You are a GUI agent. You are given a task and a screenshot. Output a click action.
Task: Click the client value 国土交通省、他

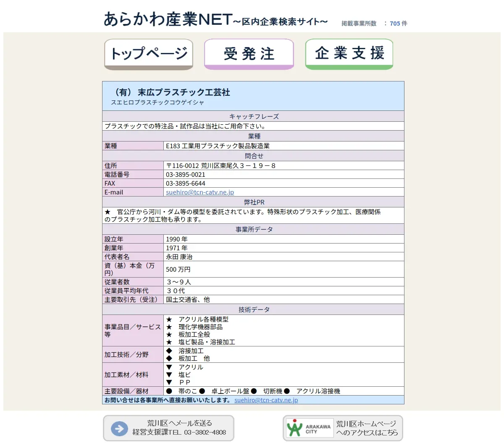click(188, 300)
